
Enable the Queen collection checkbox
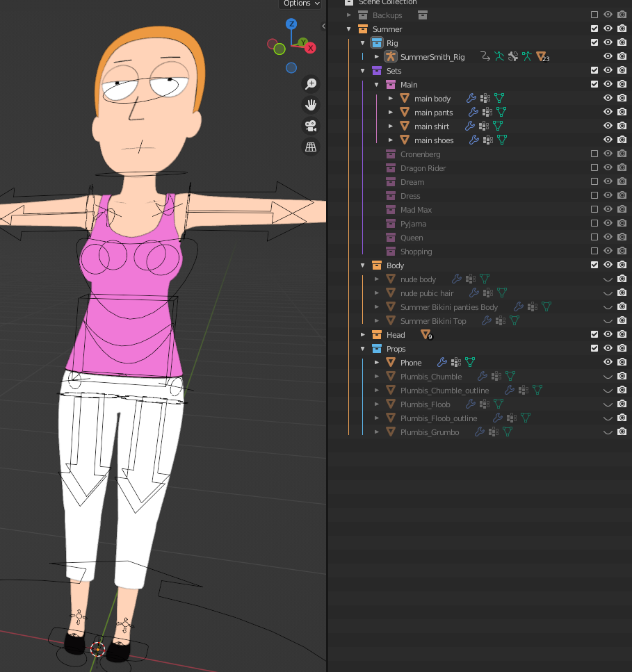pyautogui.click(x=594, y=237)
